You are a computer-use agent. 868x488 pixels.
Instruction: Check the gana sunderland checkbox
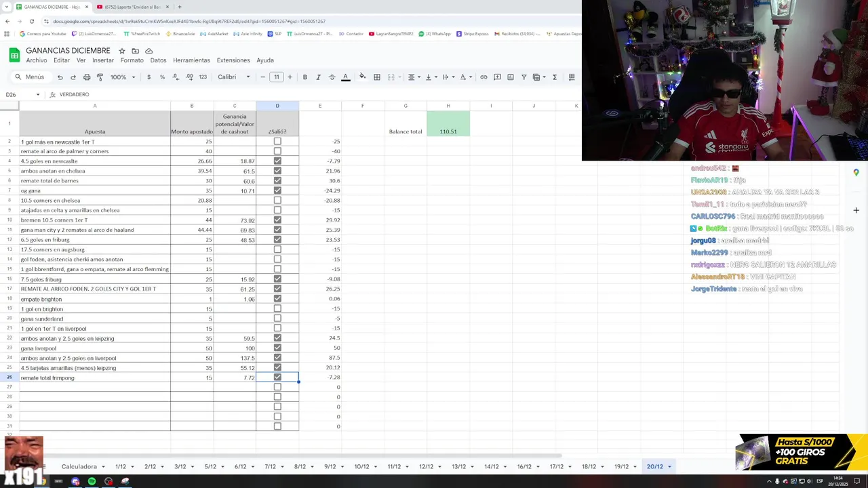[x=277, y=319]
